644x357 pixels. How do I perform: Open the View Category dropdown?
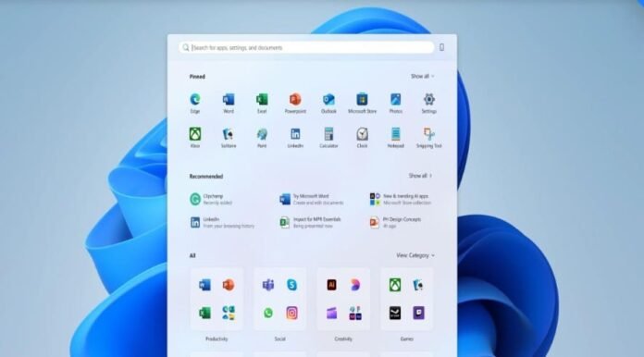click(415, 255)
